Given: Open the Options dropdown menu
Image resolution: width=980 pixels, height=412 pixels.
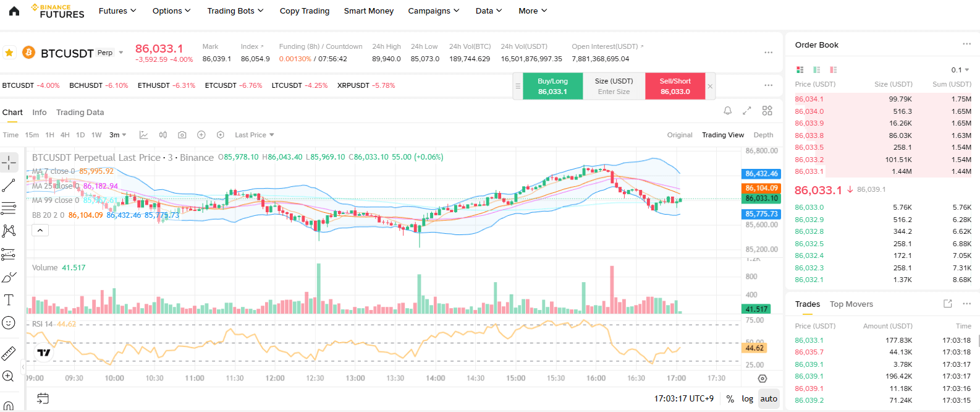Looking at the screenshot, I should (x=172, y=11).
